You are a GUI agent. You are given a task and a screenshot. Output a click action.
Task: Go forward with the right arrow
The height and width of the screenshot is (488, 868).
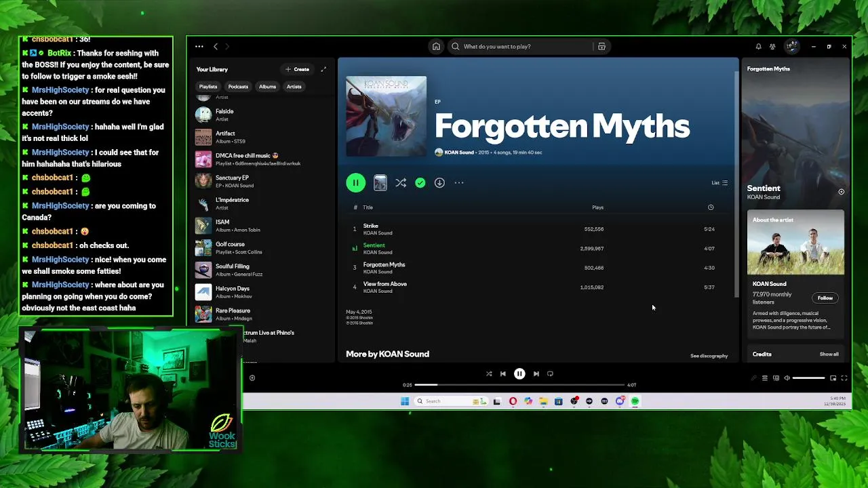227,47
